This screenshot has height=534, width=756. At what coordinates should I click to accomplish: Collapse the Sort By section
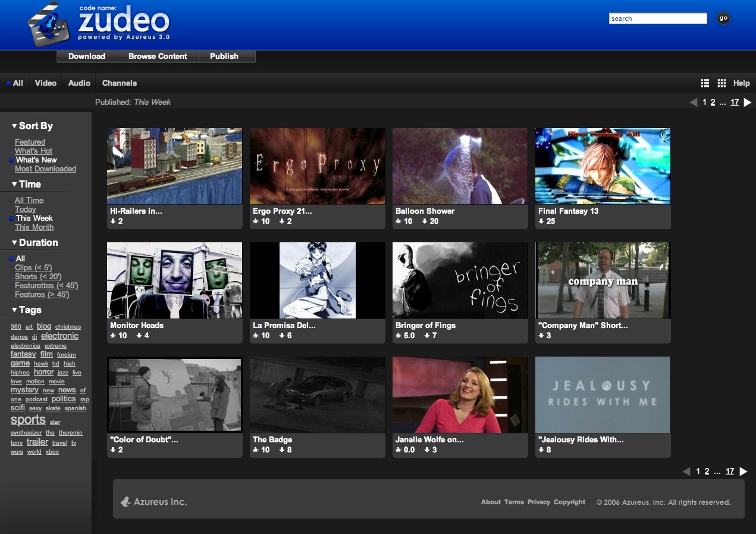[32, 126]
